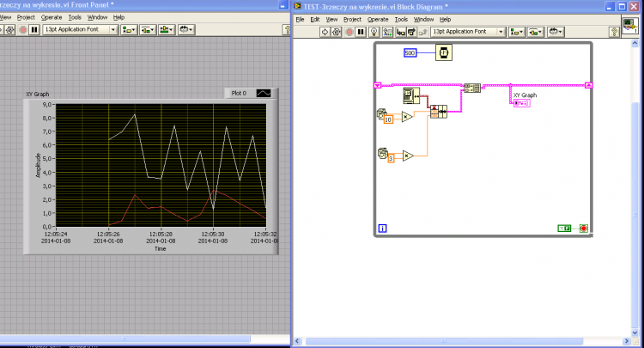The image size is (644, 348).
Task: Toggle the green True boolean constant
Action: 564,229
